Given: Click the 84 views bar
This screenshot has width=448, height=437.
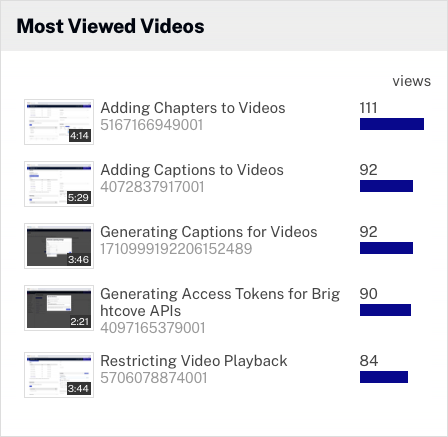Looking at the screenshot, I should [384, 377].
